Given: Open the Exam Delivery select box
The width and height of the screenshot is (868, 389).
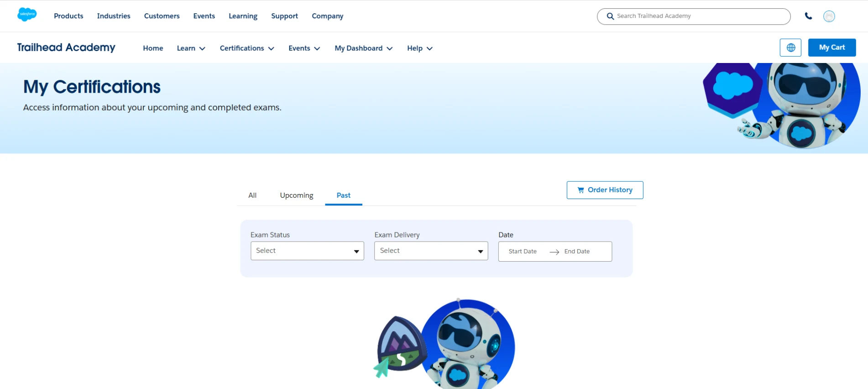Looking at the screenshot, I should (x=431, y=251).
